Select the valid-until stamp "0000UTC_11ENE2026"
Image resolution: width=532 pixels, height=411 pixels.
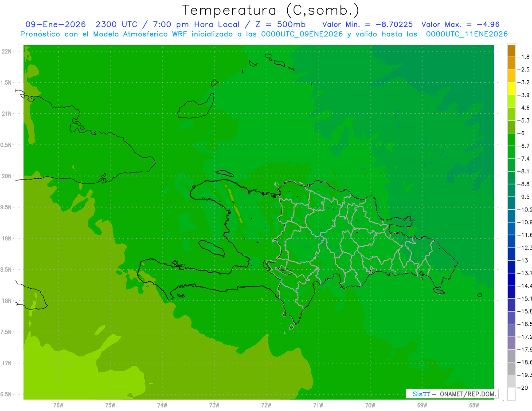point(466,34)
